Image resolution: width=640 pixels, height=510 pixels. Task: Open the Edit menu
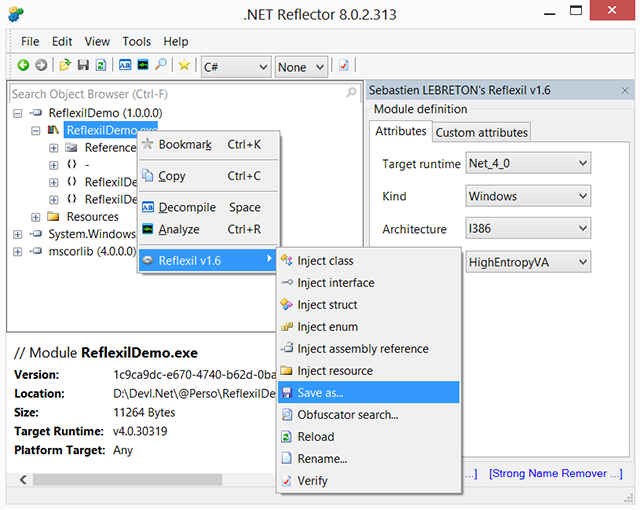62,42
